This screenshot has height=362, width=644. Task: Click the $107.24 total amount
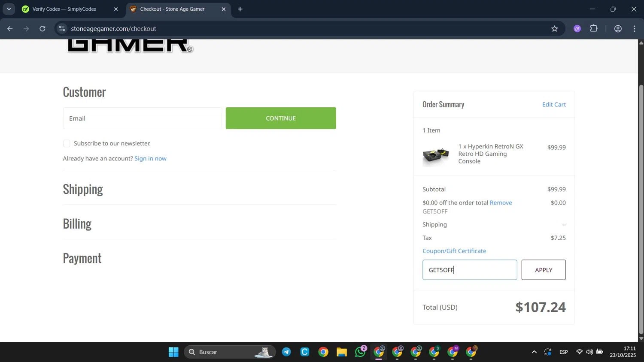click(x=541, y=307)
